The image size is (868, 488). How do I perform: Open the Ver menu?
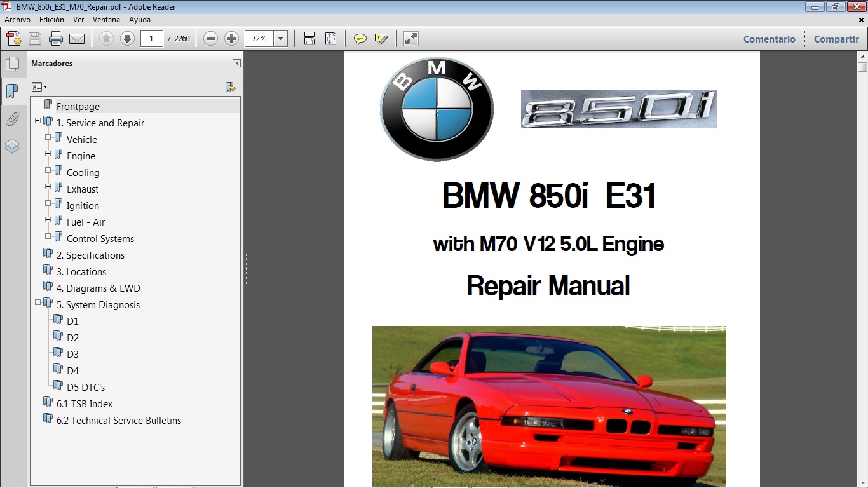[78, 20]
